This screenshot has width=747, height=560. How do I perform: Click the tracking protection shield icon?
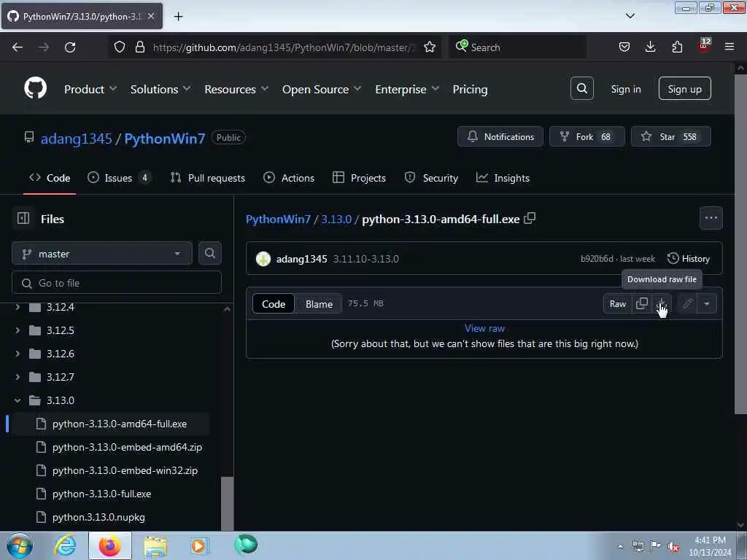[120, 47]
